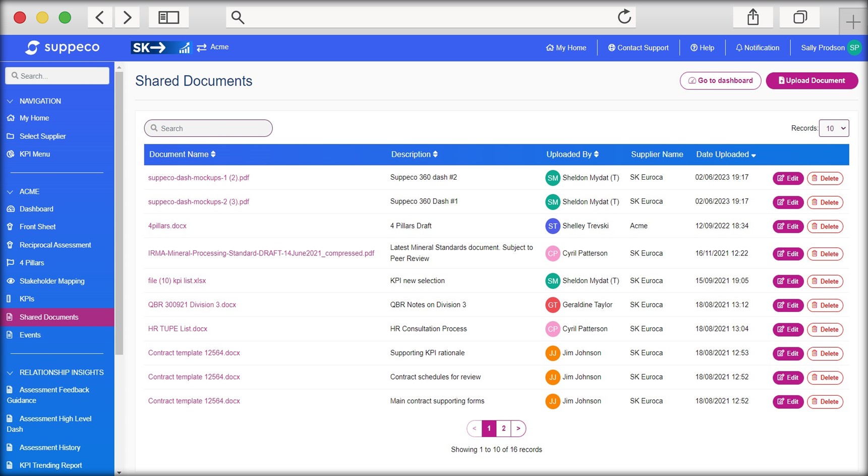Click the Stakeholder Mapping eye icon
868x476 pixels.
coord(11,281)
